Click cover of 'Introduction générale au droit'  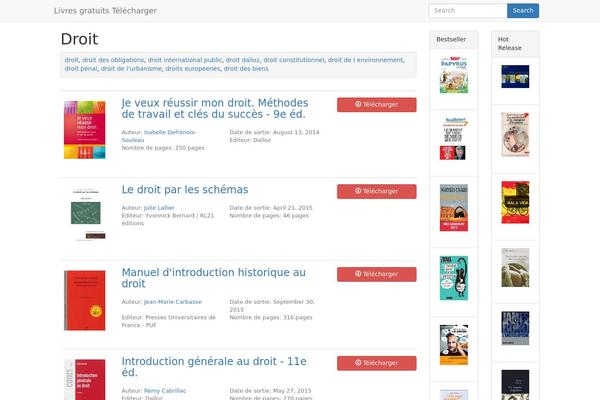coord(85,380)
